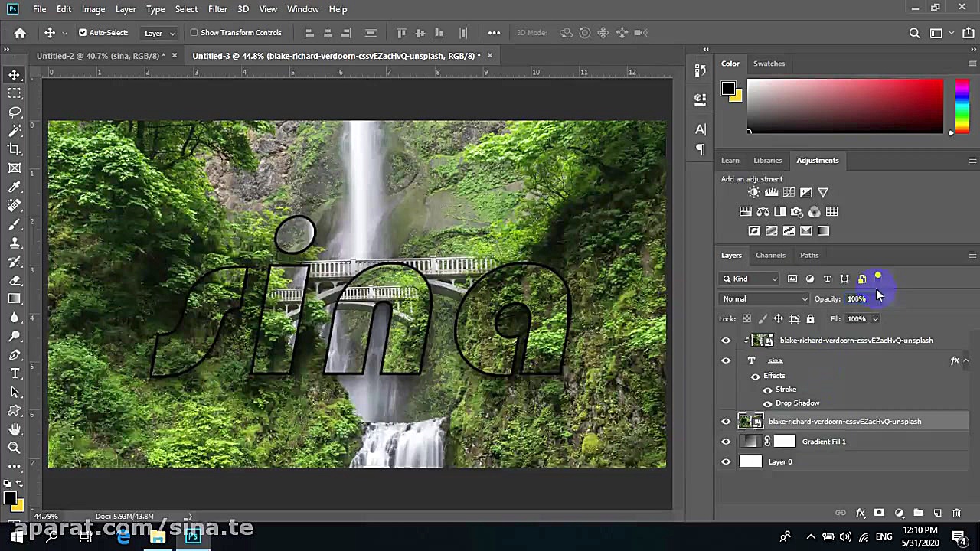Select the Lasso tool
The height and width of the screenshot is (551, 980).
click(x=15, y=112)
